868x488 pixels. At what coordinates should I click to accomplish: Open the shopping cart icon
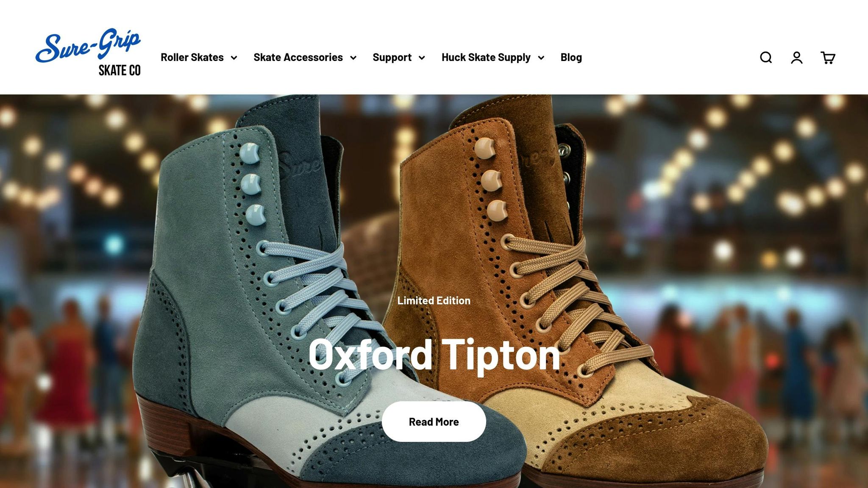828,58
